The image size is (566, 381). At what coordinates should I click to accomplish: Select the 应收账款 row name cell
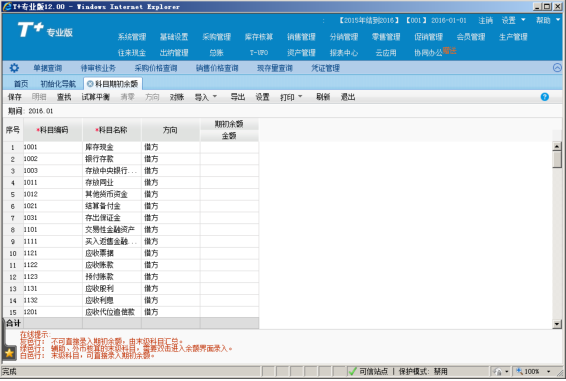(x=112, y=265)
